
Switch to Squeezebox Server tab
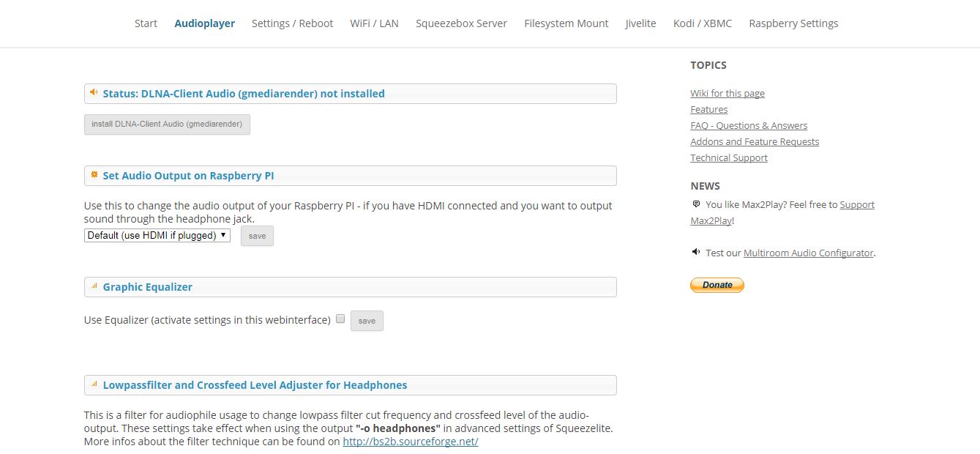[x=461, y=23]
